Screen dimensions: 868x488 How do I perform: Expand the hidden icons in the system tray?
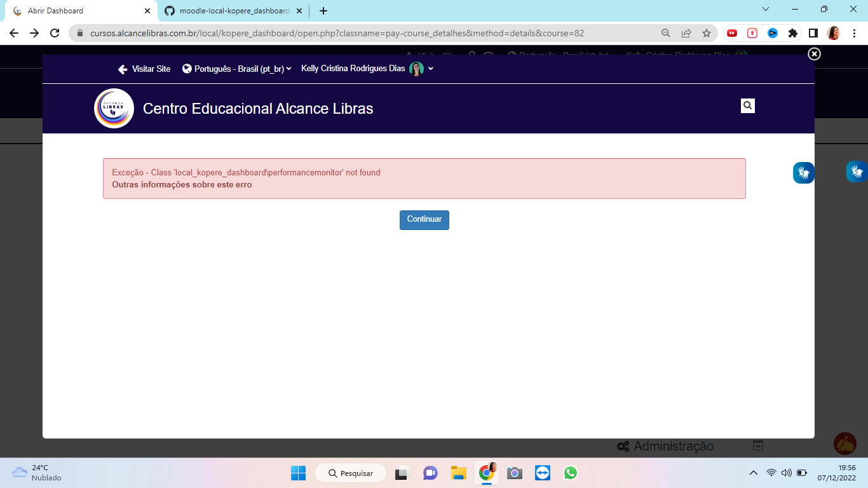pyautogui.click(x=753, y=473)
